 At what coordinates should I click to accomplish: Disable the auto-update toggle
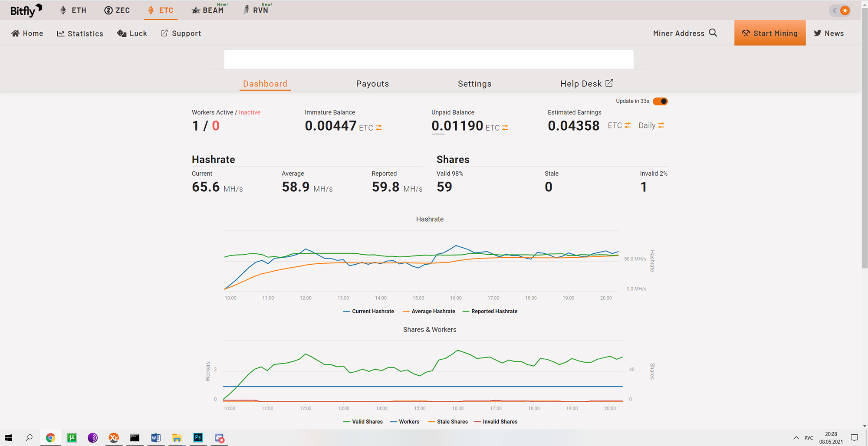coord(660,101)
